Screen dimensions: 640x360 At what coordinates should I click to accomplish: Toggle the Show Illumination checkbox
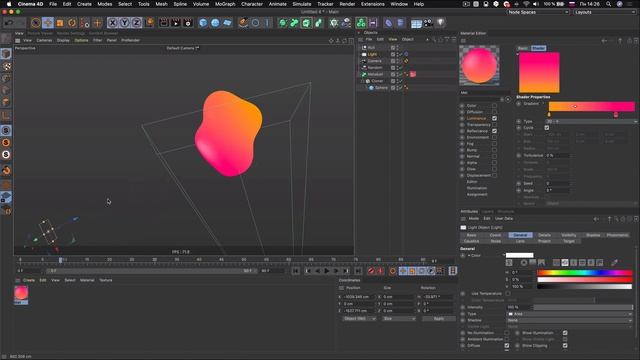pyautogui.click(x=565, y=333)
